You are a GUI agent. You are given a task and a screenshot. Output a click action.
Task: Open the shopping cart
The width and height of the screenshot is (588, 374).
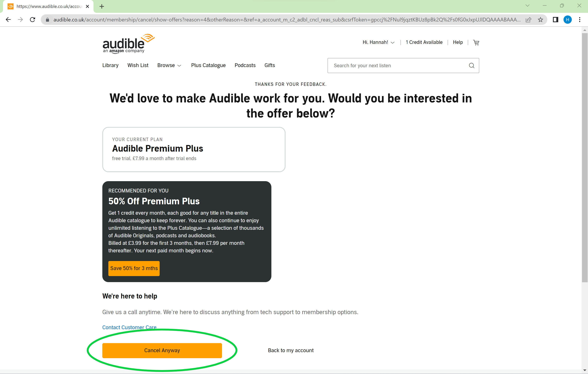476,42
